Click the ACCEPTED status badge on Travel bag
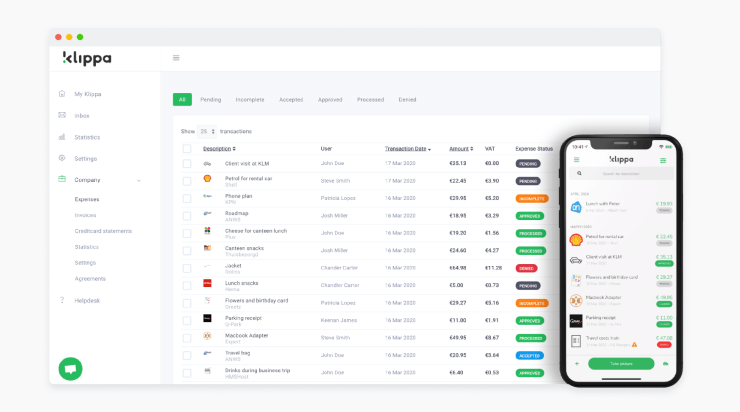740x412 pixels. pyautogui.click(x=530, y=356)
